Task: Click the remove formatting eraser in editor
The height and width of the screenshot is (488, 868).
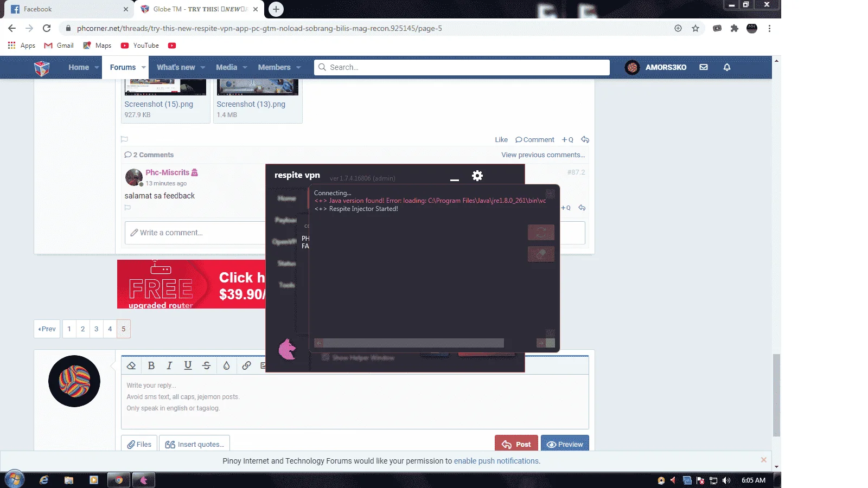Action: (x=131, y=365)
